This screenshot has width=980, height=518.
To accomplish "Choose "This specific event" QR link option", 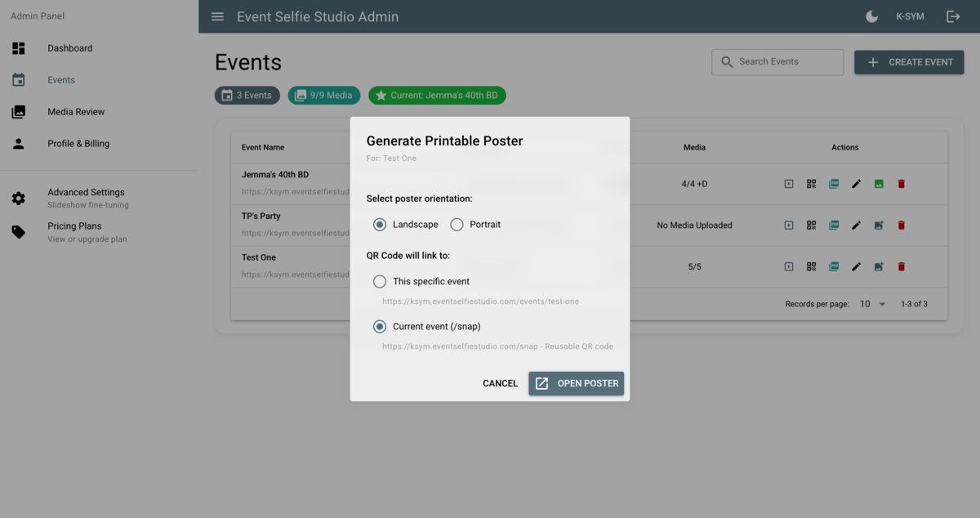I will [380, 281].
